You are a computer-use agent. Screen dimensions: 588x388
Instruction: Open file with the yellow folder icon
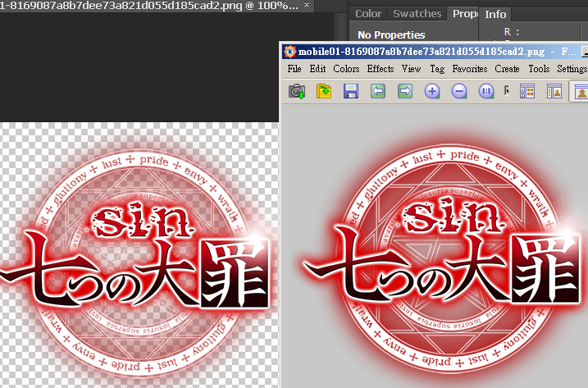324,91
